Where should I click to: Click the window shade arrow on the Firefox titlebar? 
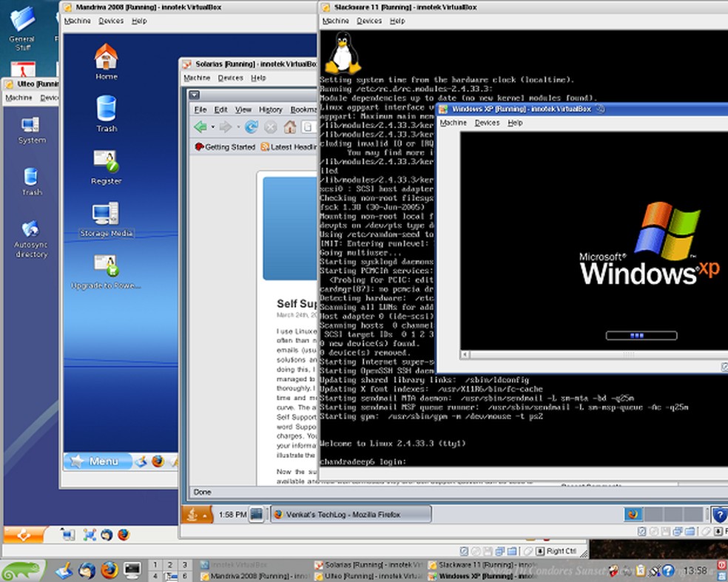tap(193, 95)
